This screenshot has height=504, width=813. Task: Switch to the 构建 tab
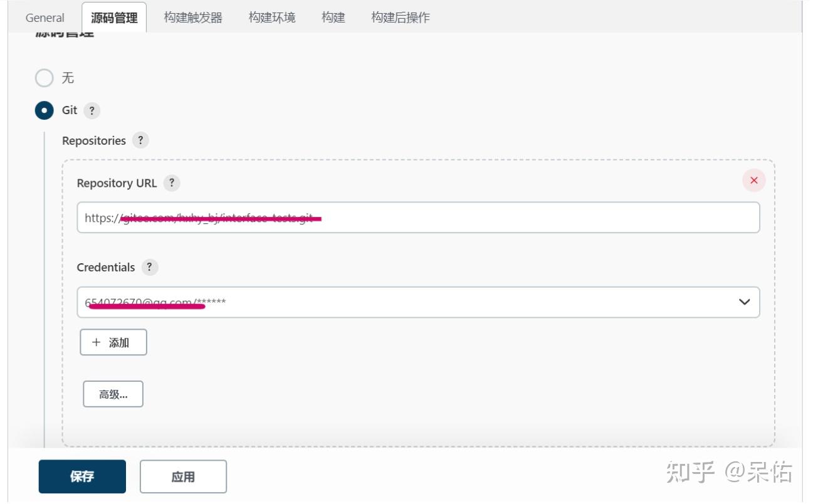(x=333, y=18)
